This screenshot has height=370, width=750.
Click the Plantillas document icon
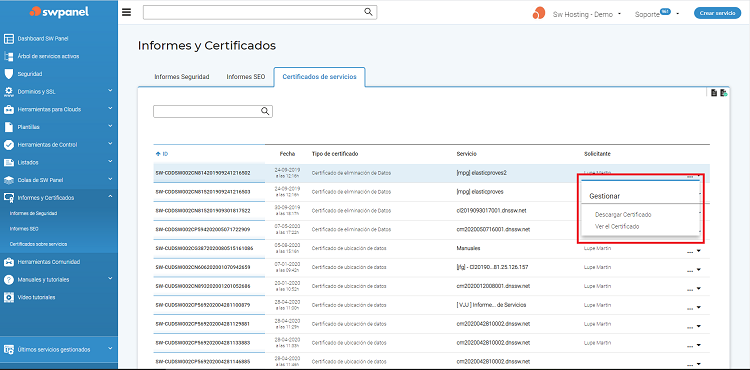coord(9,127)
